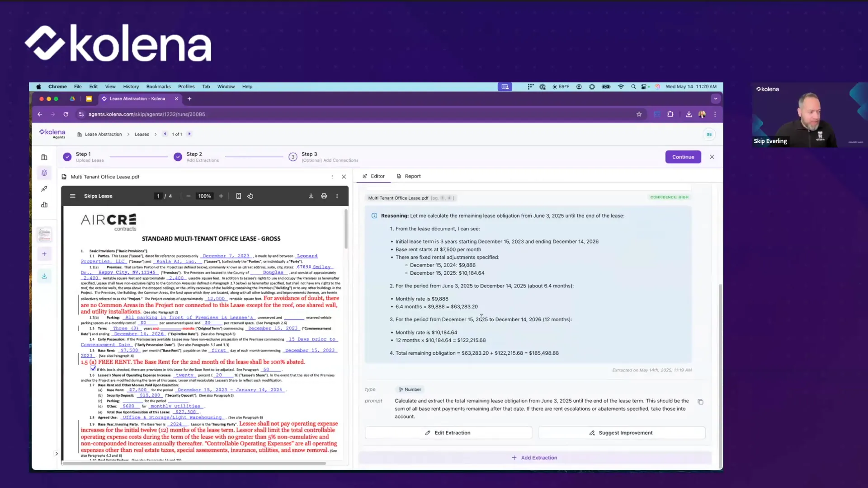Screen dimensions: 868x488
Task: Open the bar chart sidebar icon
Action: 44,205
